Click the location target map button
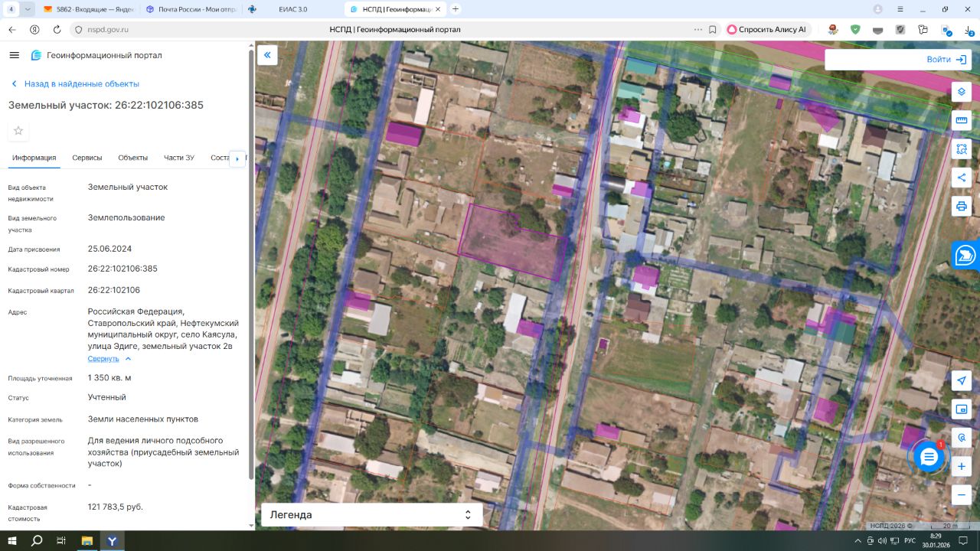 coord(962,438)
